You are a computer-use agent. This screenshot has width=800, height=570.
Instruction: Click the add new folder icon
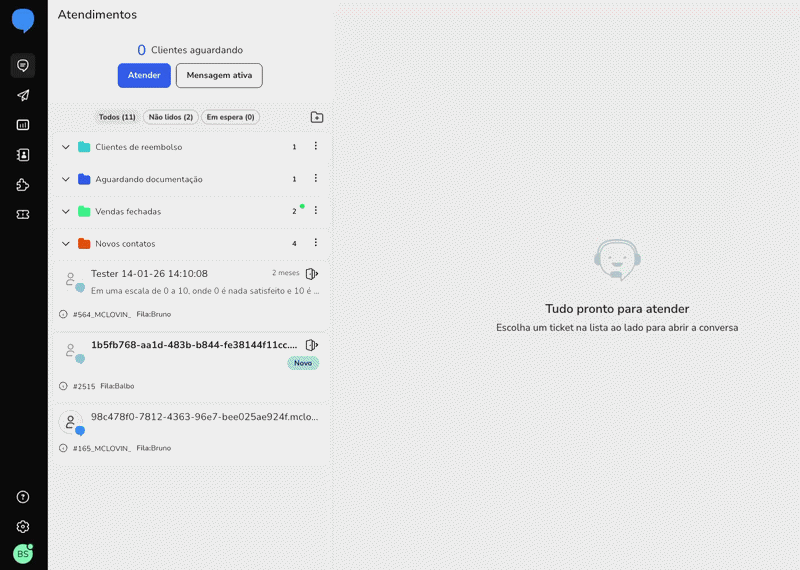(x=317, y=117)
